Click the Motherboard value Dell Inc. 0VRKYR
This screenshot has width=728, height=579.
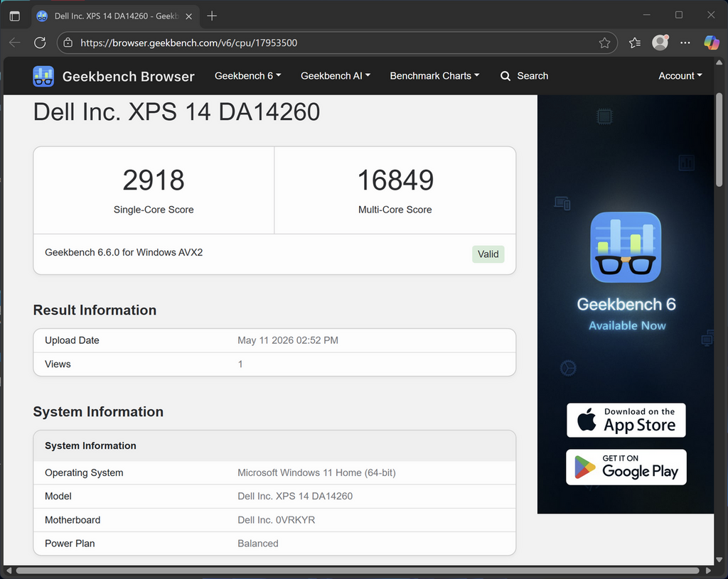tap(277, 519)
